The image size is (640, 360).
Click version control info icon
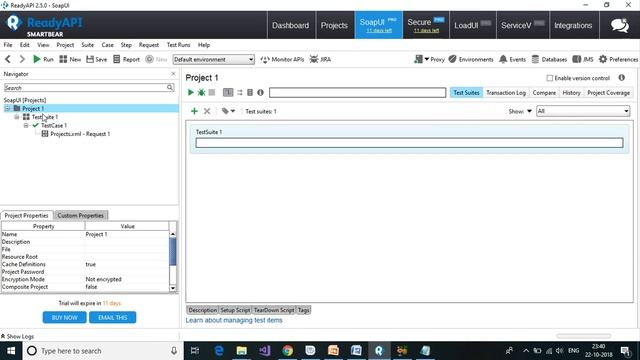pos(622,78)
